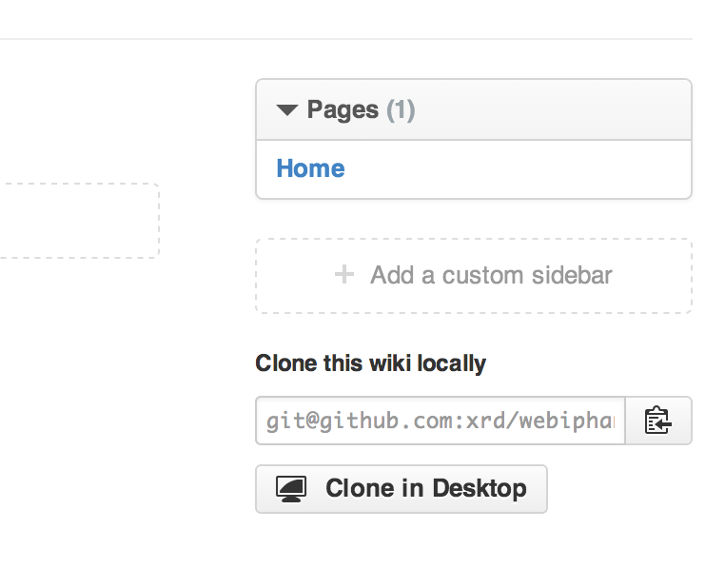Viewport: 725px width, 588px height.
Task: Add a custom sidebar to the wiki
Action: pyautogui.click(x=474, y=276)
